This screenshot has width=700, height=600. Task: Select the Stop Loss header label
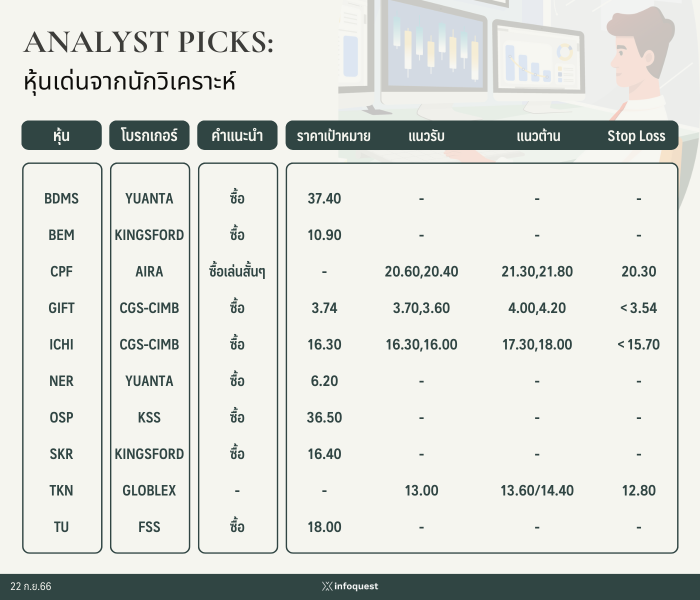coord(636,136)
